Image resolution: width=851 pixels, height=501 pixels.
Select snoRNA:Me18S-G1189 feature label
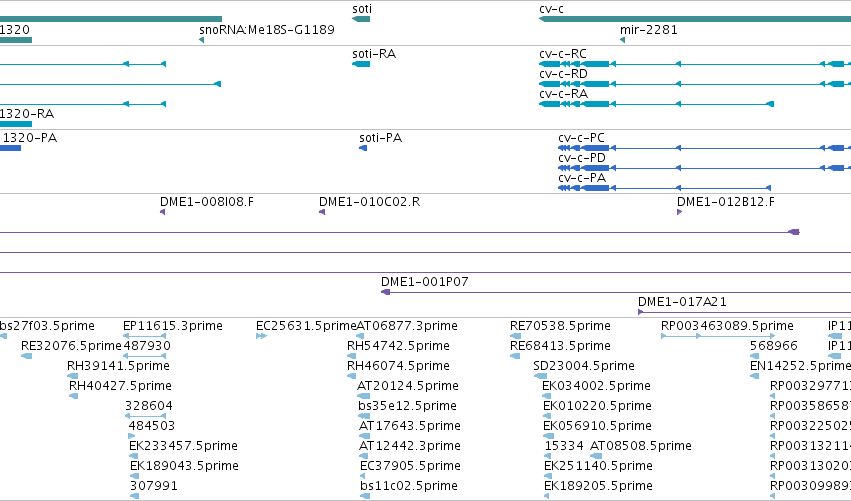coord(267,30)
